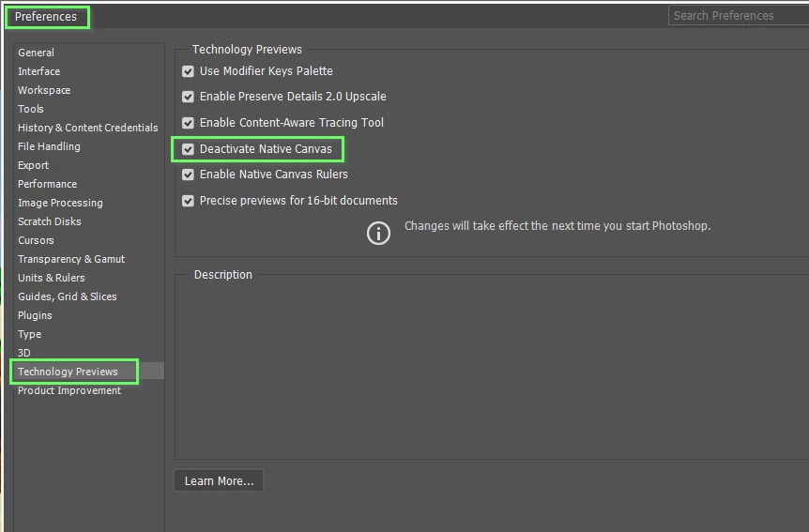Click the Learn More... button
809x532 pixels.
click(x=219, y=481)
